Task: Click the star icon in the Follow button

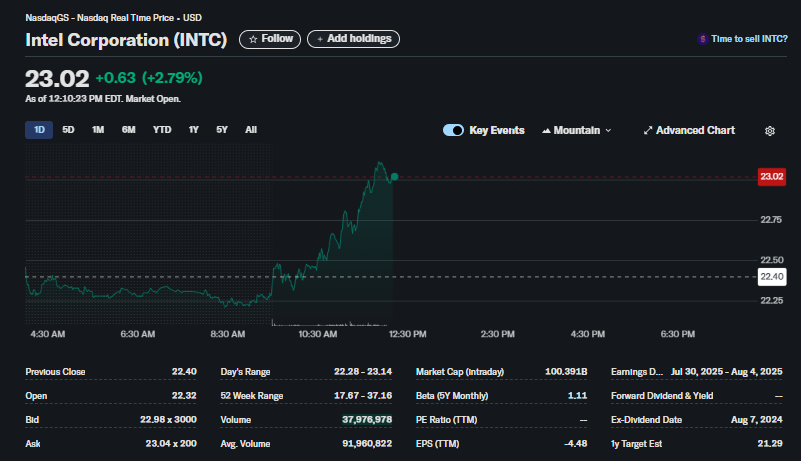Action: (253, 39)
